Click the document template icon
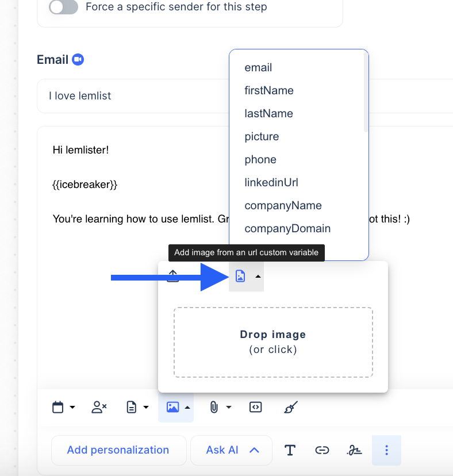 pos(131,407)
